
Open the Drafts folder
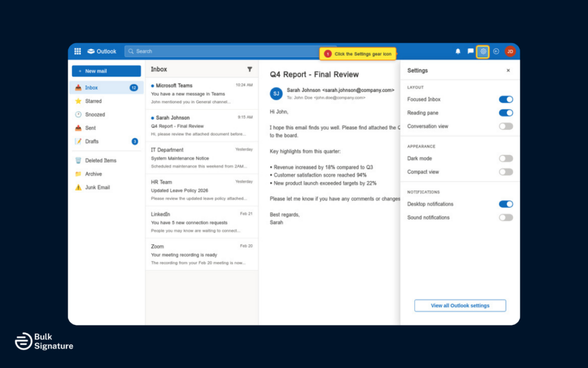point(93,141)
